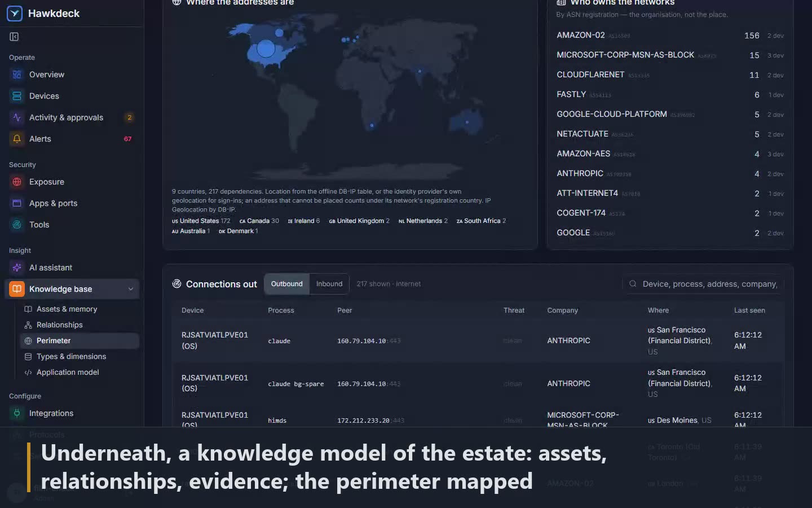
Task: Open the claude bg-spare connection row
Action: click(478, 384)
